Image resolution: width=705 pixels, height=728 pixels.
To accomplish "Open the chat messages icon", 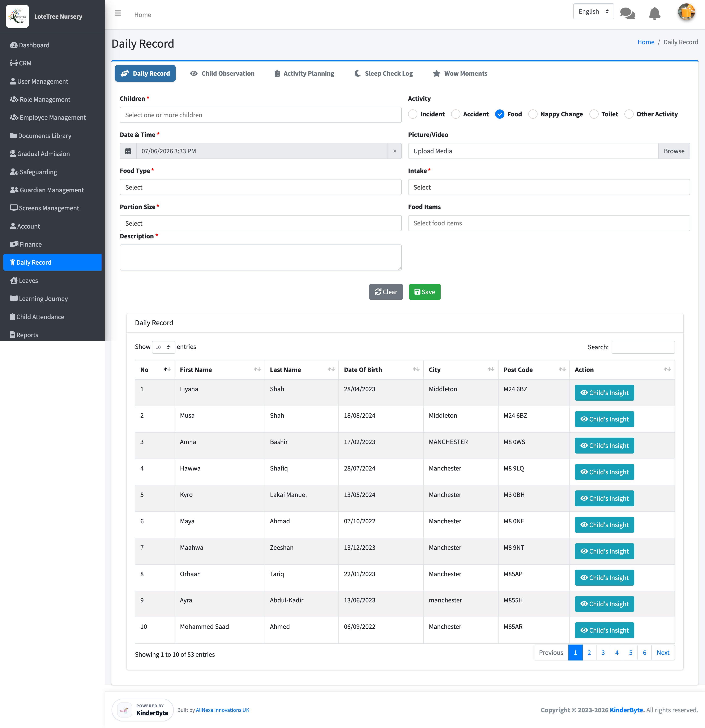I will [628, 13].
